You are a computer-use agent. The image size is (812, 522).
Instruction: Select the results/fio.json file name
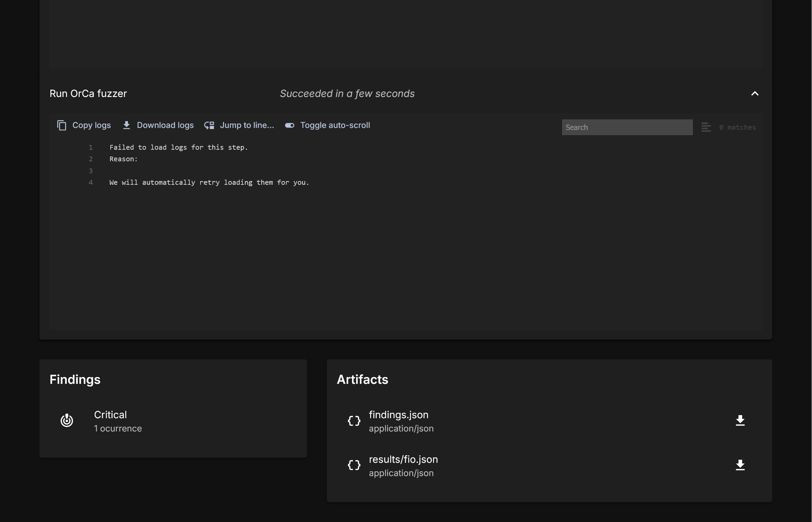[403, 459]
